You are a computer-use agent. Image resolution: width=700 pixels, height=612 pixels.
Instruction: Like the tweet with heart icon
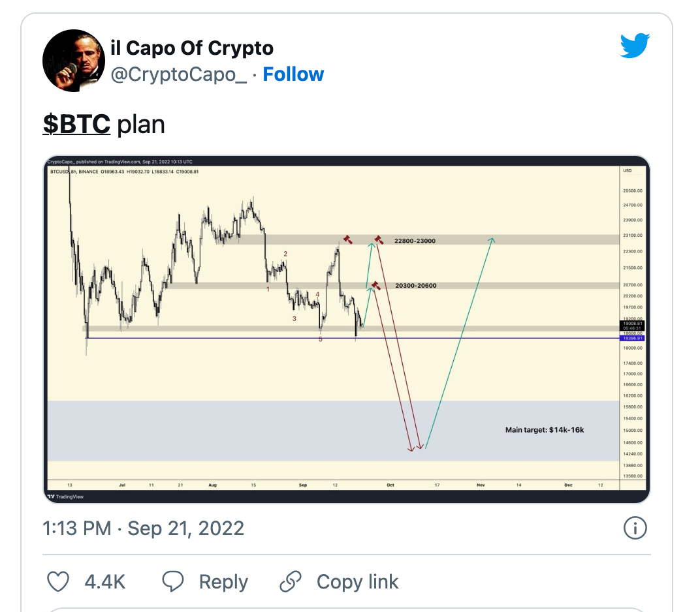pos(59,582)
